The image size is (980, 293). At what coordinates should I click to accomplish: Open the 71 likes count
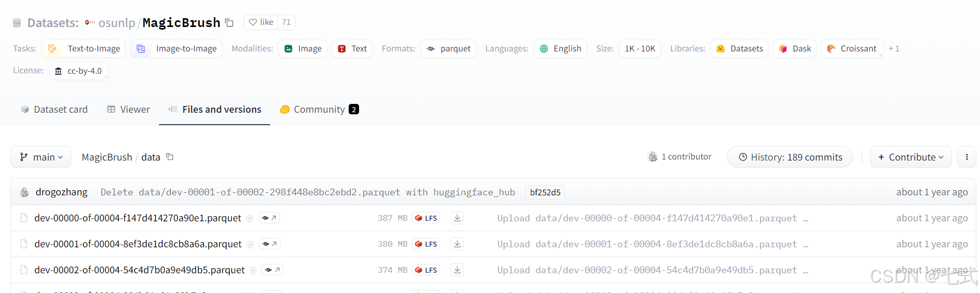(286, 22)
